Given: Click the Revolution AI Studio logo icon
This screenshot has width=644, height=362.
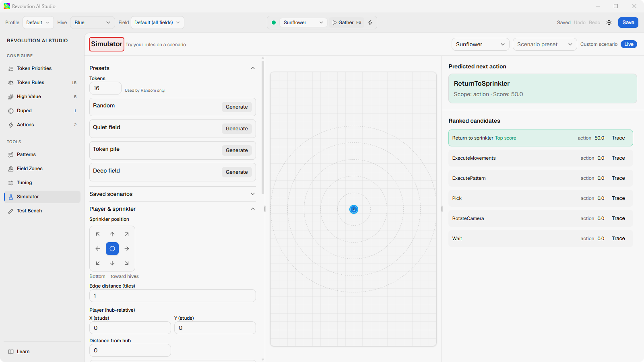Looking at the screenshot, I should (x=7, y=6).
